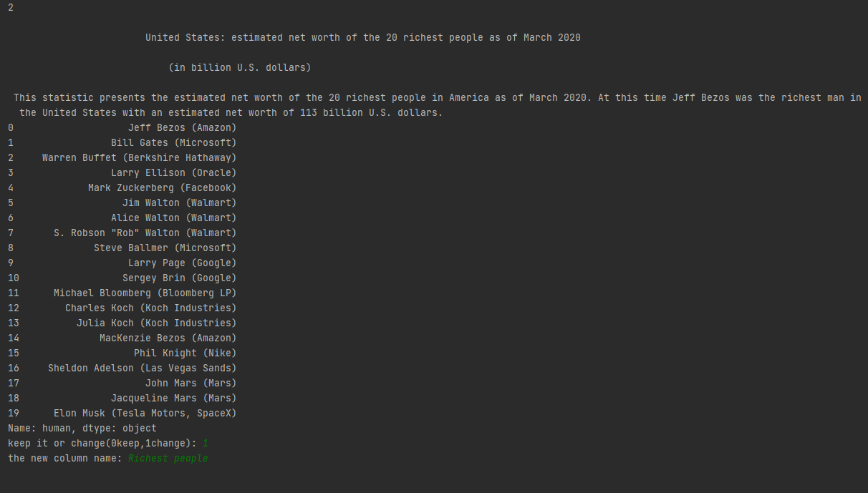Click the 'Alice Walton (Walmart)' row
This screenshot has height=493, width=868.
point(173,218)
